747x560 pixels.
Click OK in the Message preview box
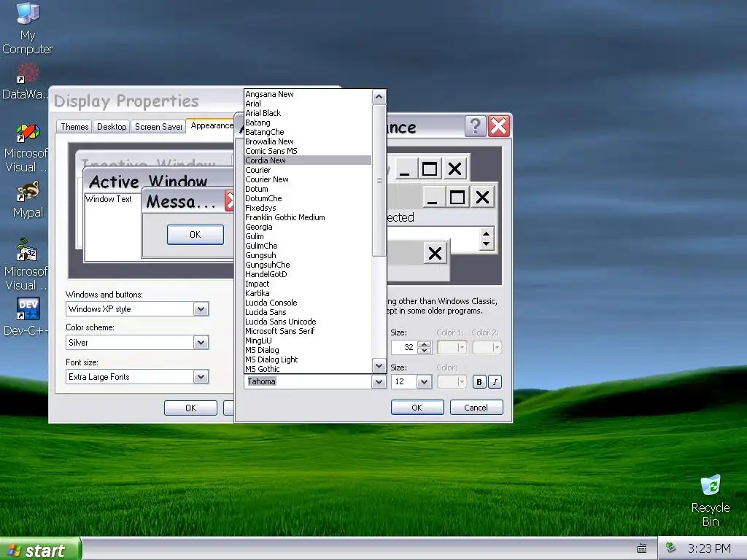click(x=196, y=234)
